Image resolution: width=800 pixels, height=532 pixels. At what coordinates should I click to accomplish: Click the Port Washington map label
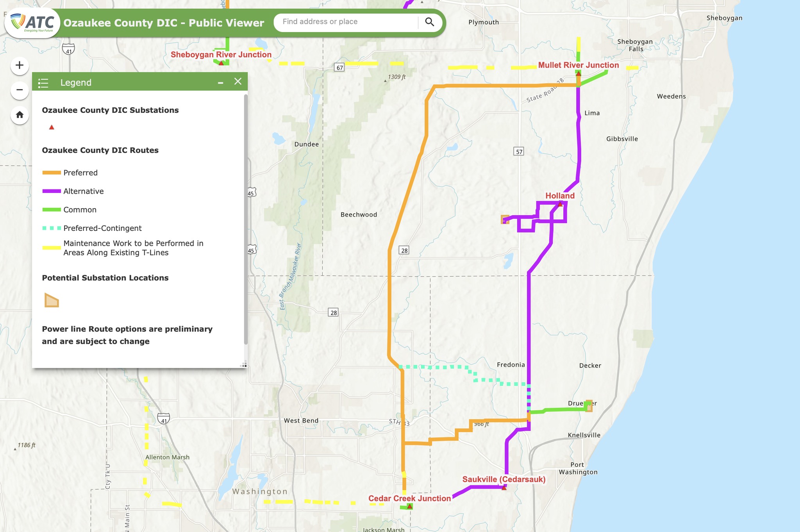click(x=578, y=468)
